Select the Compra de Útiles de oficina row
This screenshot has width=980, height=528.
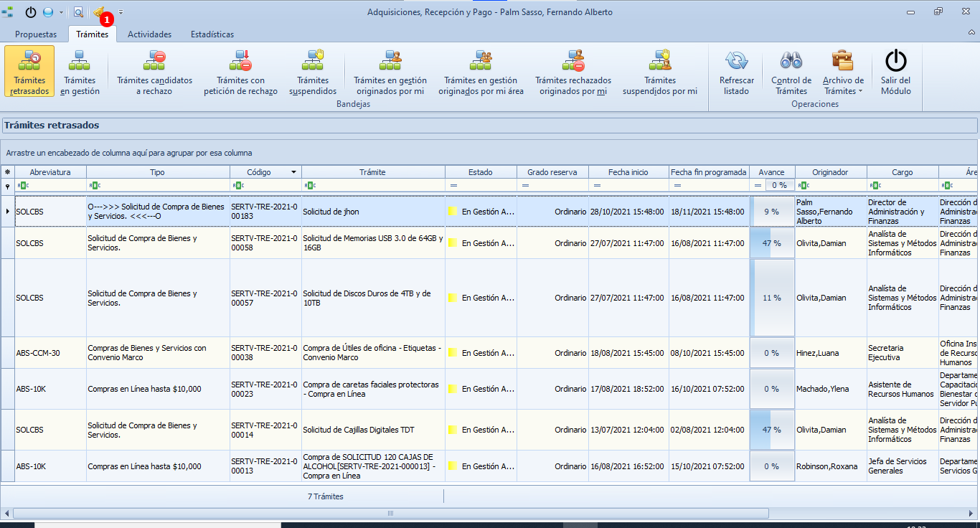pyautogui.click(x=490, y=353)
